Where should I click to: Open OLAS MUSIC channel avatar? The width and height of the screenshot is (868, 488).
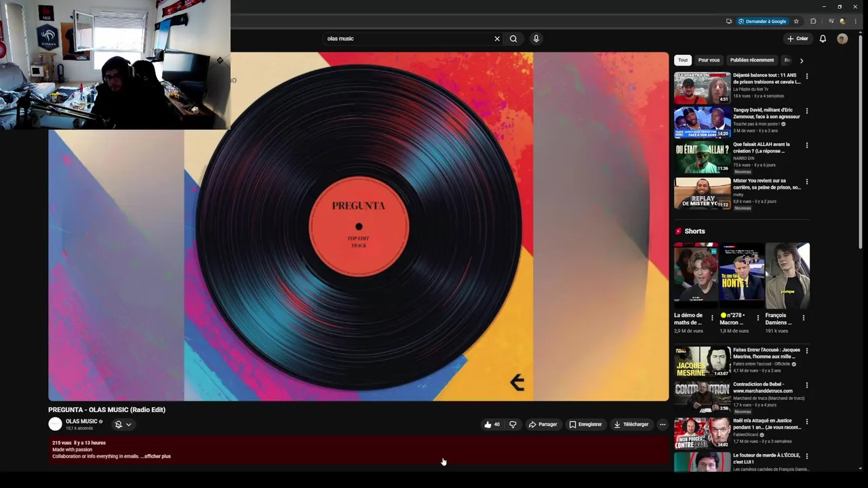coord(55,424)
